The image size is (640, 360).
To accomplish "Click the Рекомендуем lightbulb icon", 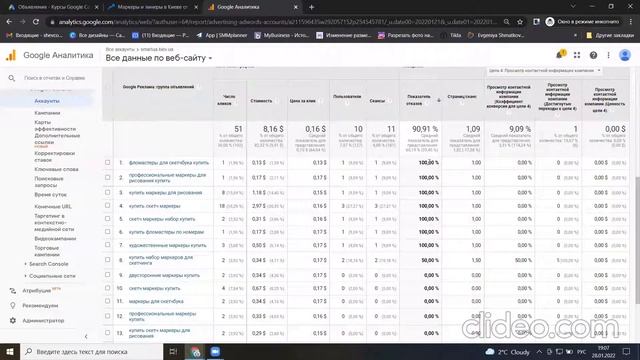I will pyautogui.click(x=13, y=305).
